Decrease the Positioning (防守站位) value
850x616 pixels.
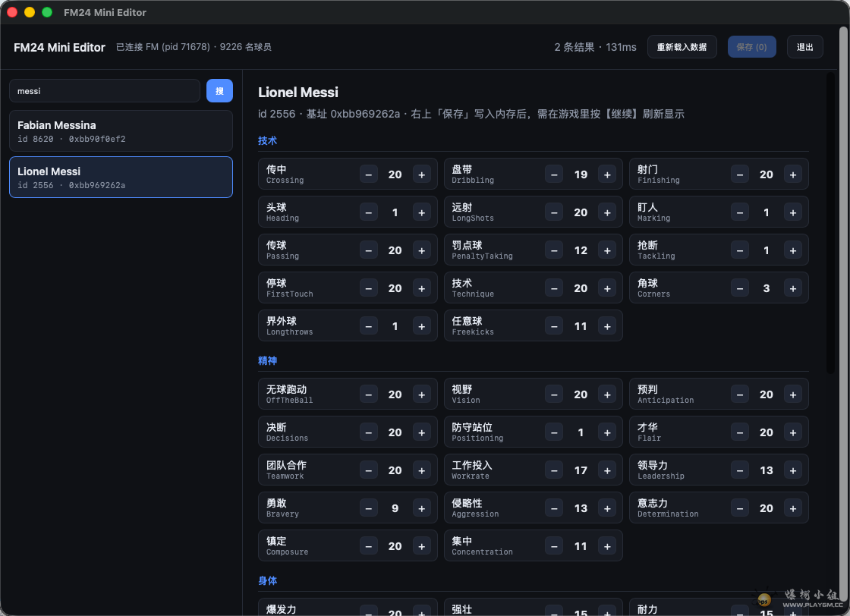click(x=554, y=432)
